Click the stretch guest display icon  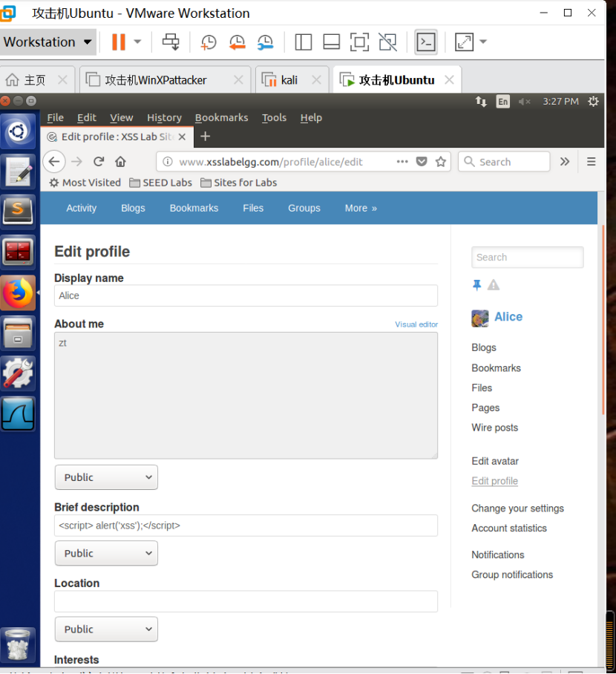coord(465,42)
